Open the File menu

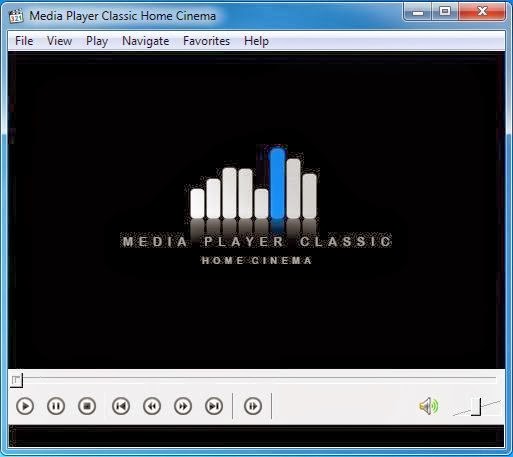[24, 41]
